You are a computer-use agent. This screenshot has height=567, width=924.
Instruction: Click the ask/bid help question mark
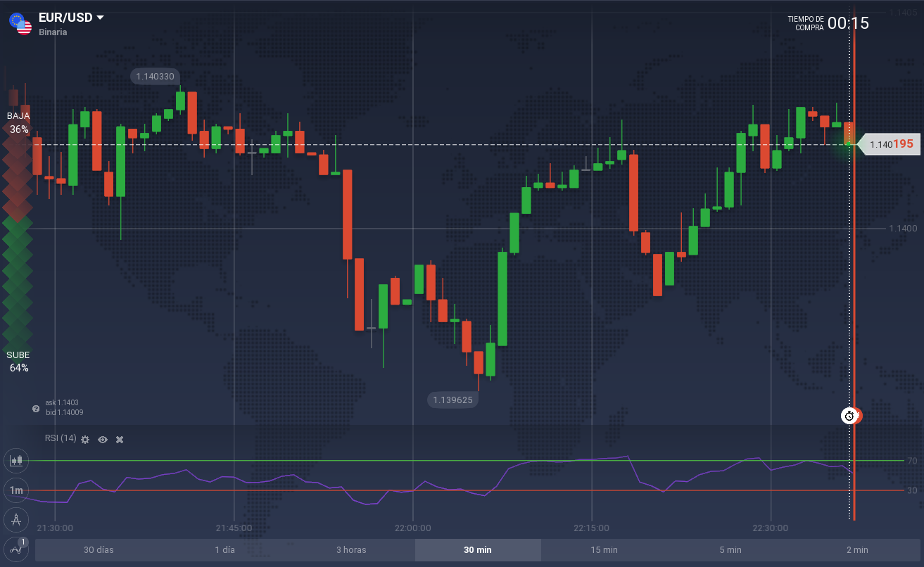pos(36,408)
